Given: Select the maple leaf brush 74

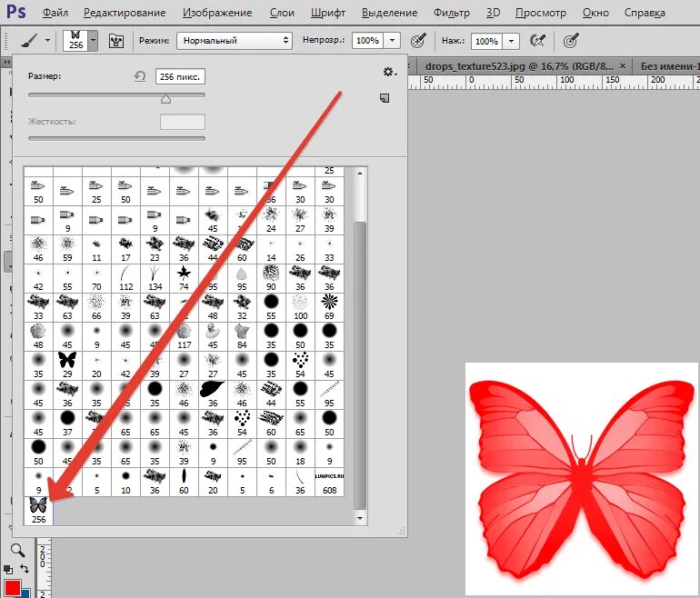Looking at the screenshot, I should (184, 277).
